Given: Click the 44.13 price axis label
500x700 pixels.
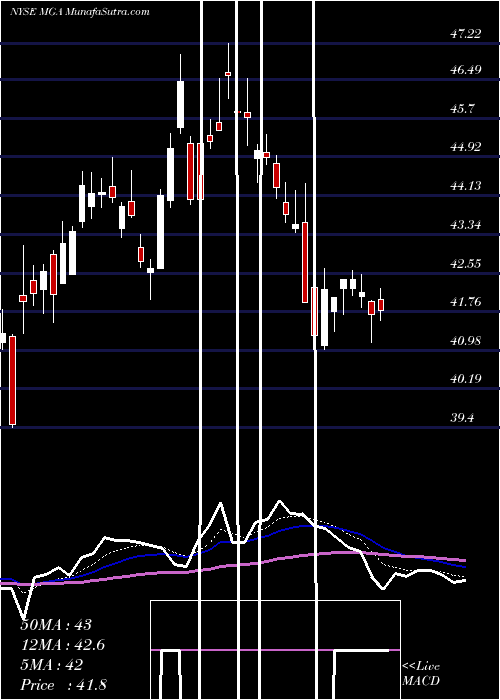Looking at the screenshot, I should coord(466,186).
